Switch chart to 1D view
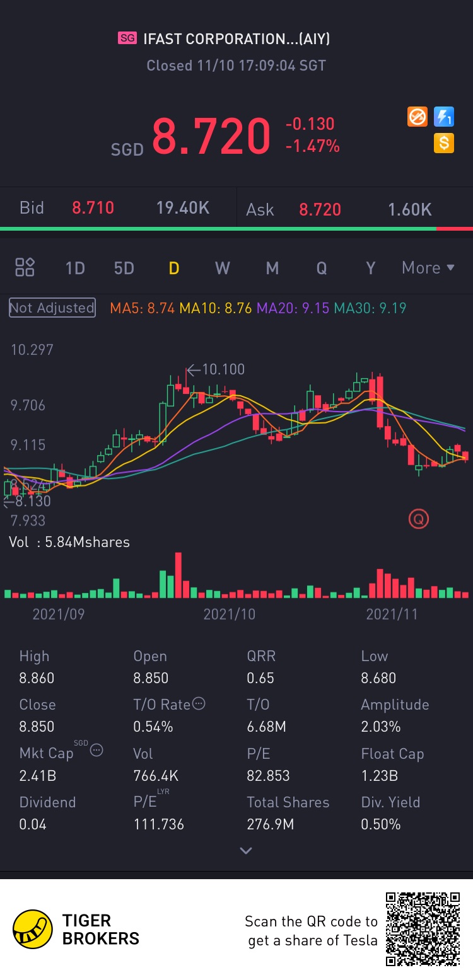473x980 pixels. (75, 268)
